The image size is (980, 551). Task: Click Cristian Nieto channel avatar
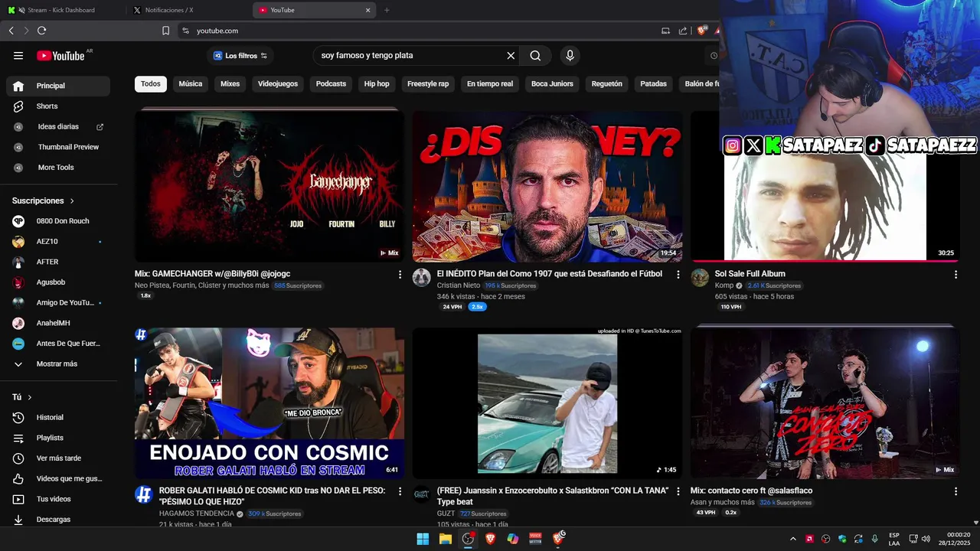tap(422, 278)
